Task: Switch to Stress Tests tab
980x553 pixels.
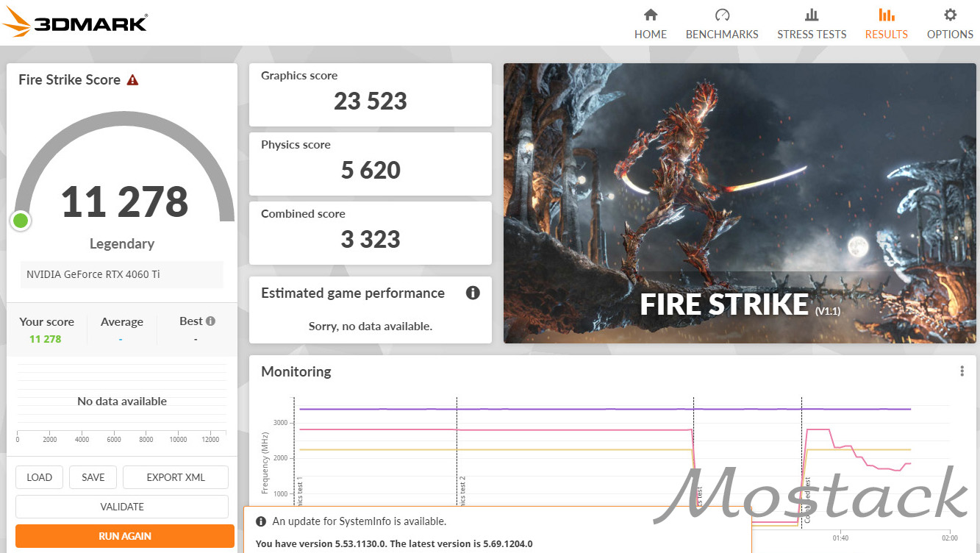Action: pos(812,24)
